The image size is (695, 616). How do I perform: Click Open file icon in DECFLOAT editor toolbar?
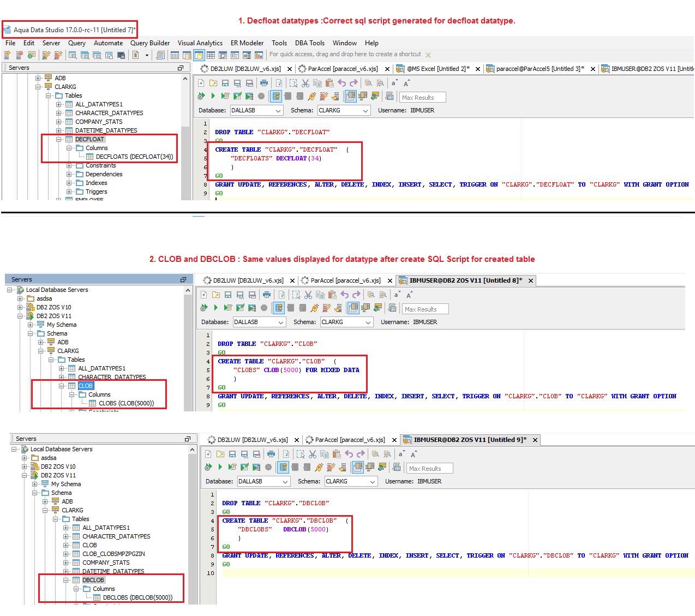pos(213,83)
